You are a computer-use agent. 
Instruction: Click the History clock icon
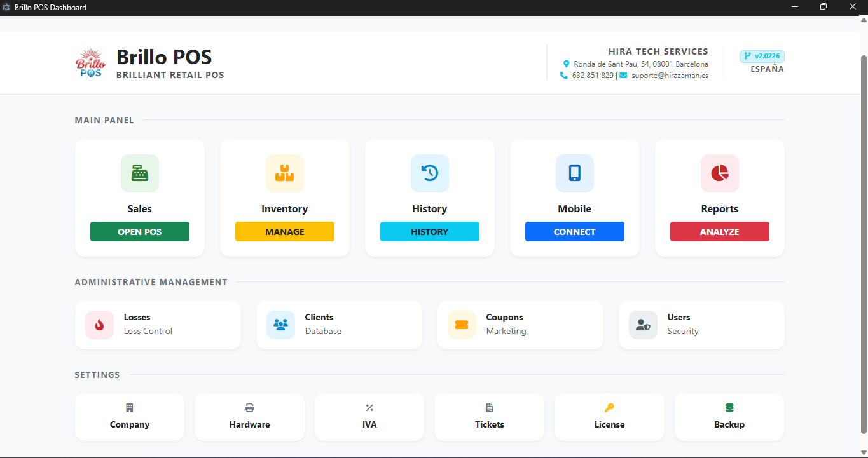click(430, 173)
